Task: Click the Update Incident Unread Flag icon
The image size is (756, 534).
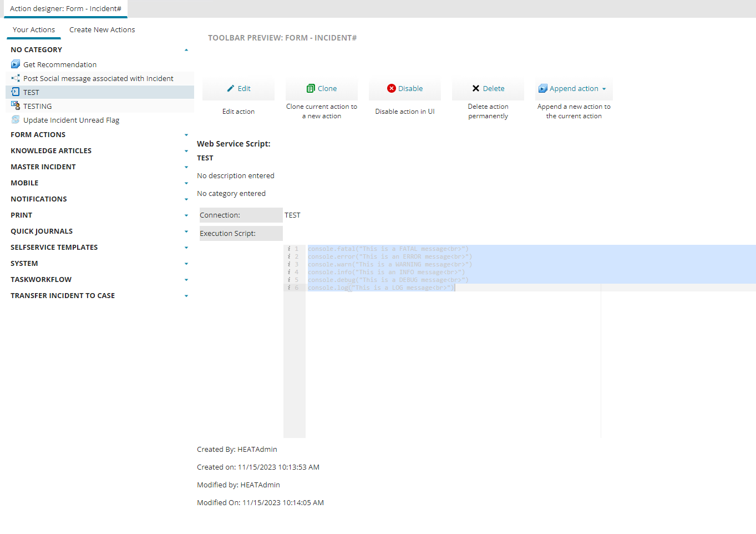Action: point(16,120)
